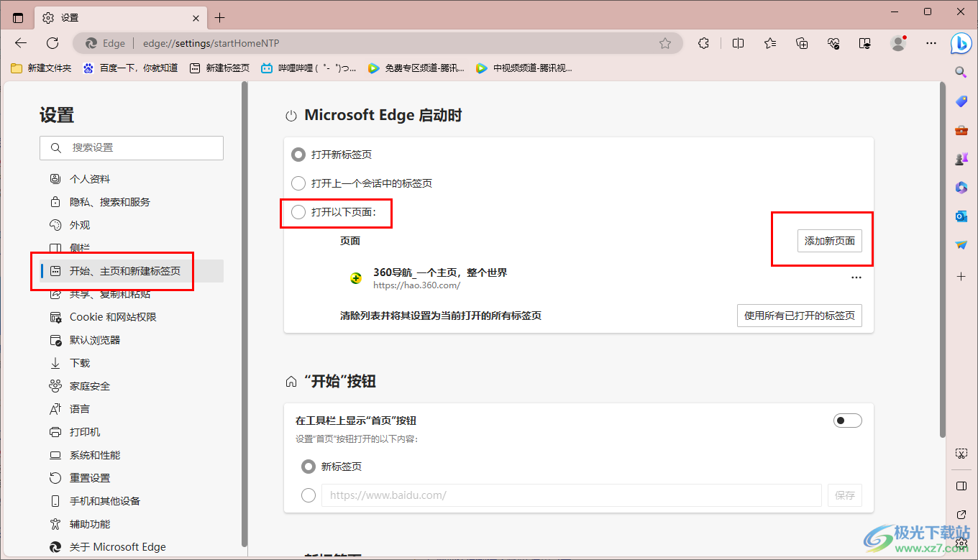
Task: Open 默认浏览器 settings section
Action: tap(132, 340)
